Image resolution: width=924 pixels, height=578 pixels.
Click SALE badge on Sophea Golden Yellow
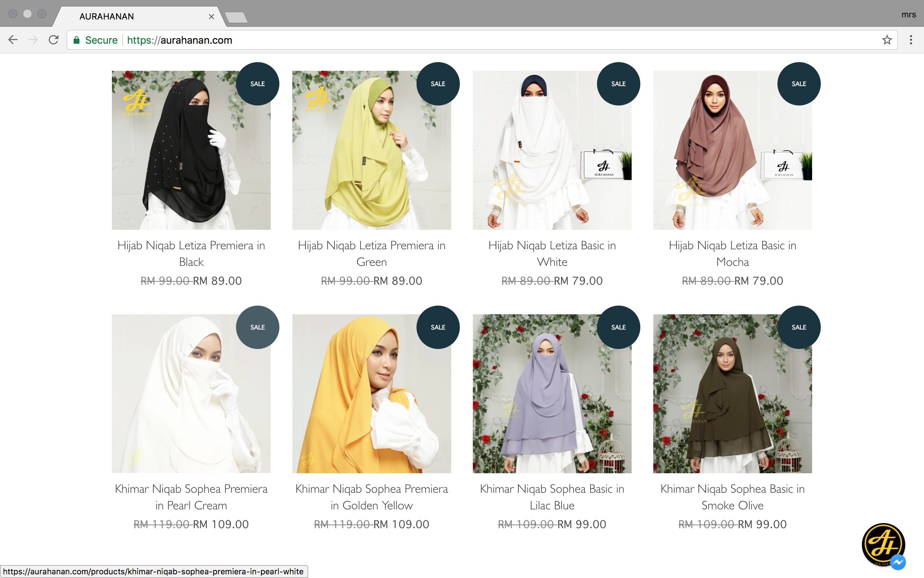438,327
